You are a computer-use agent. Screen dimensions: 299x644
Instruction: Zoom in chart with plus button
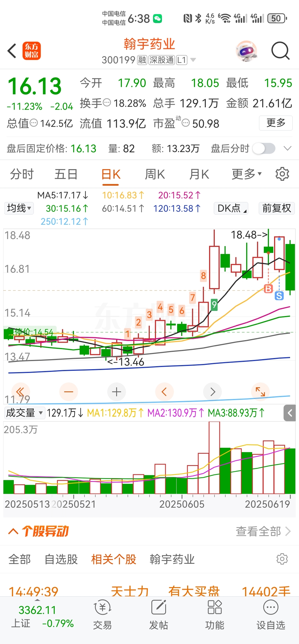click(116, 392)
